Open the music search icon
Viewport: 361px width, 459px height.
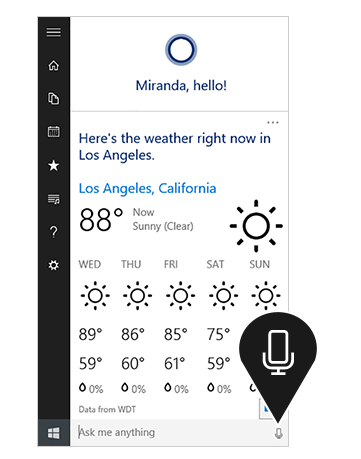54,199
